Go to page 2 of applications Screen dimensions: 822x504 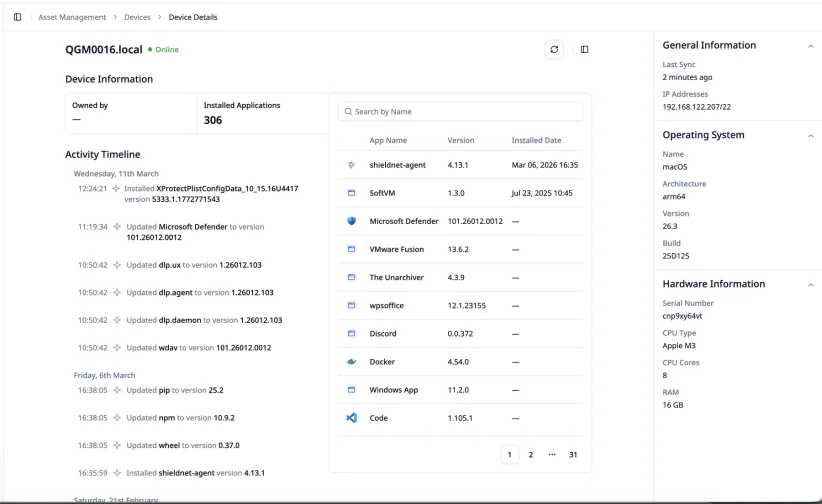click(531, 455)
